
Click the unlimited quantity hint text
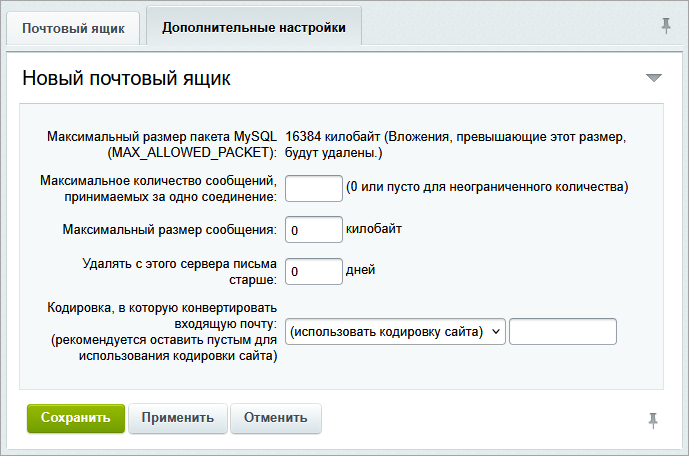(x=486, y=187)
